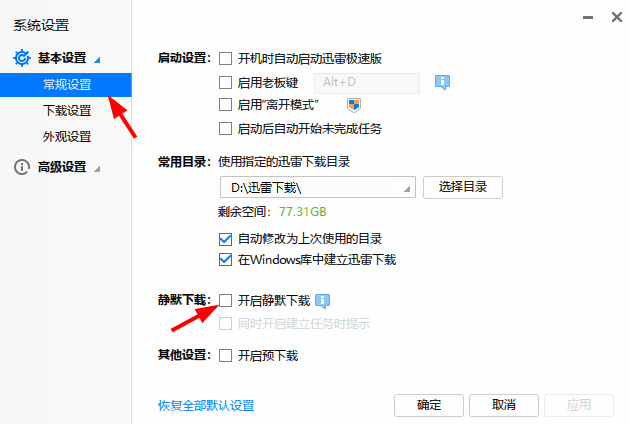Click the Alt+D hotkey input field
Image resolution: width=630 pixels, height=424 pixels.
(x=367, y=83)
